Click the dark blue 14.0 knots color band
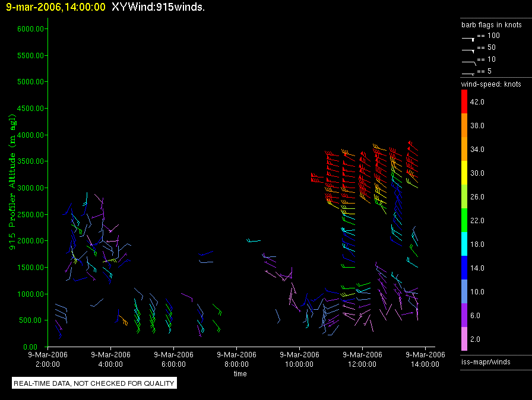This screenshot has height=400, width=532. tap(464, 268)
